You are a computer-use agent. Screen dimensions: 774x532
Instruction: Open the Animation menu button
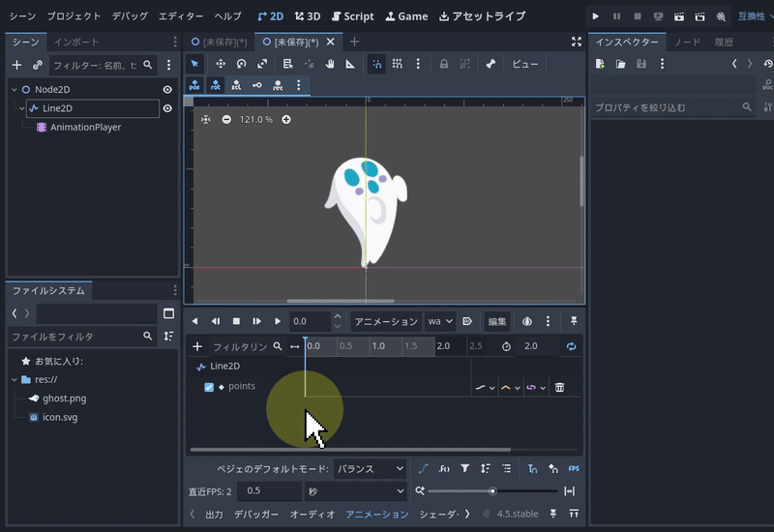(x=386, y=321)
